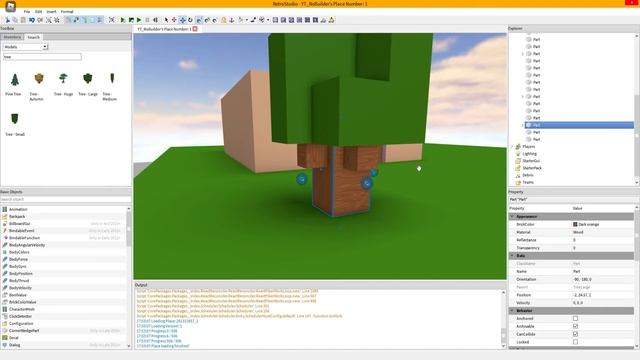640x360 pixels.
Task: Click the green Play button in toolbar
Action: (x=123, y=20)
